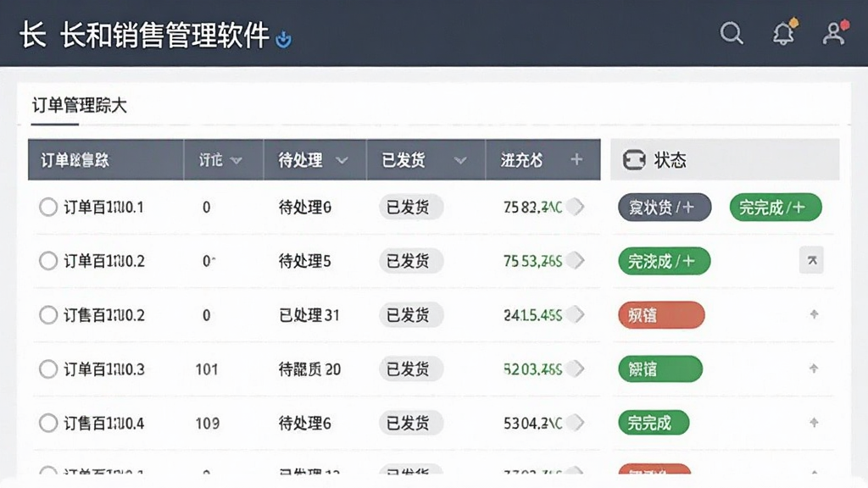
Task: Click the blue download icon beside title
Action: coord(283,39)
